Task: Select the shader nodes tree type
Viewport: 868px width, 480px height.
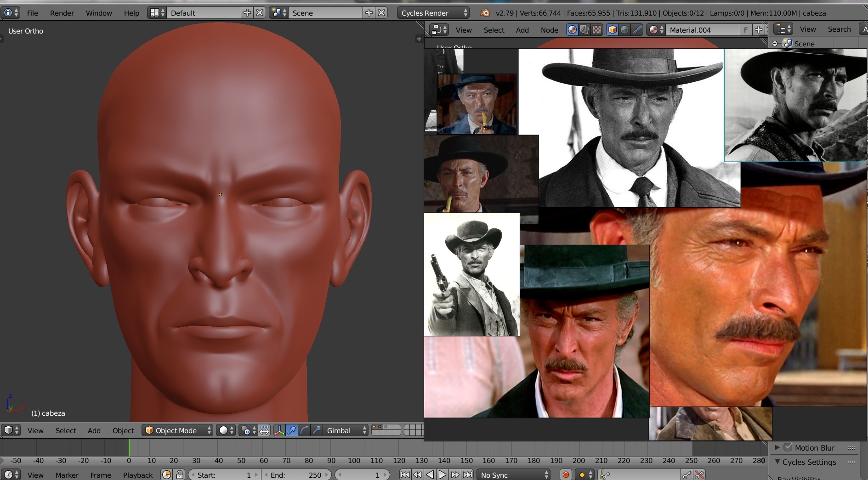Action: point(572,30)
